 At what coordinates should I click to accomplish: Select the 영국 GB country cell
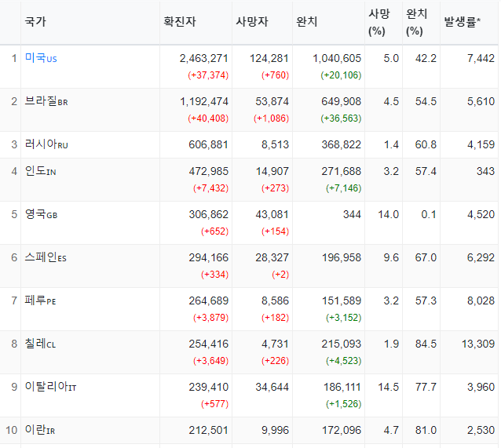(x=41, y=214)
